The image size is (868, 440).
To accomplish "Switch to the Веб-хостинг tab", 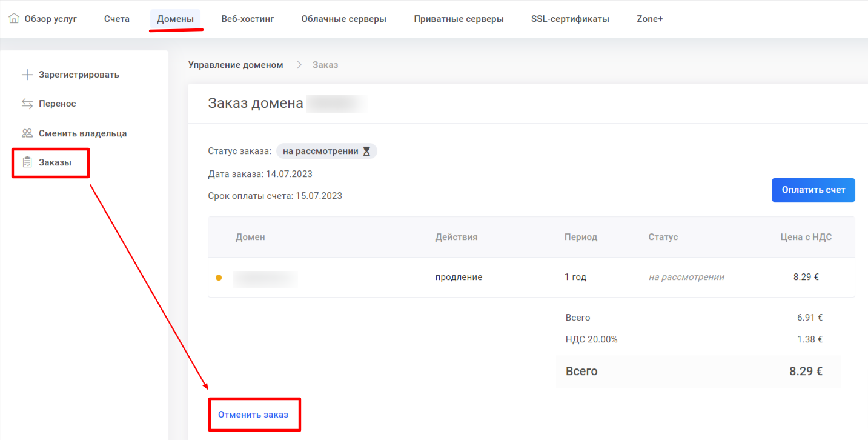I will (x=248, y=19).
